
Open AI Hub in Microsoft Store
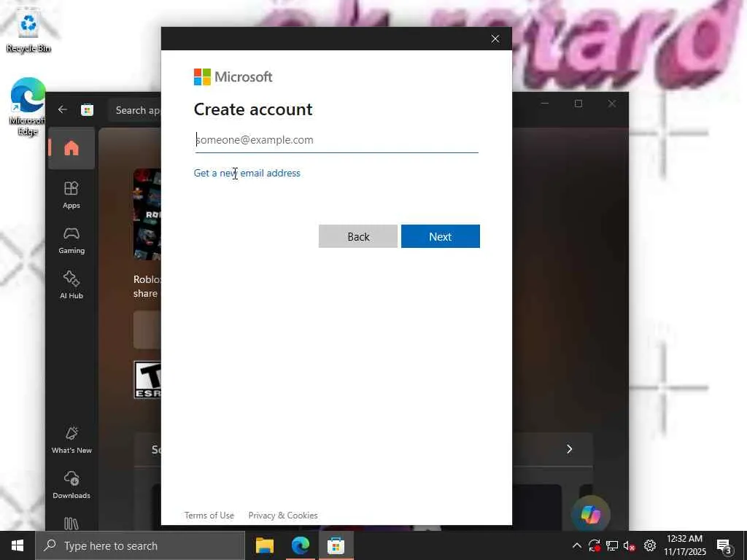coord(71,285)
